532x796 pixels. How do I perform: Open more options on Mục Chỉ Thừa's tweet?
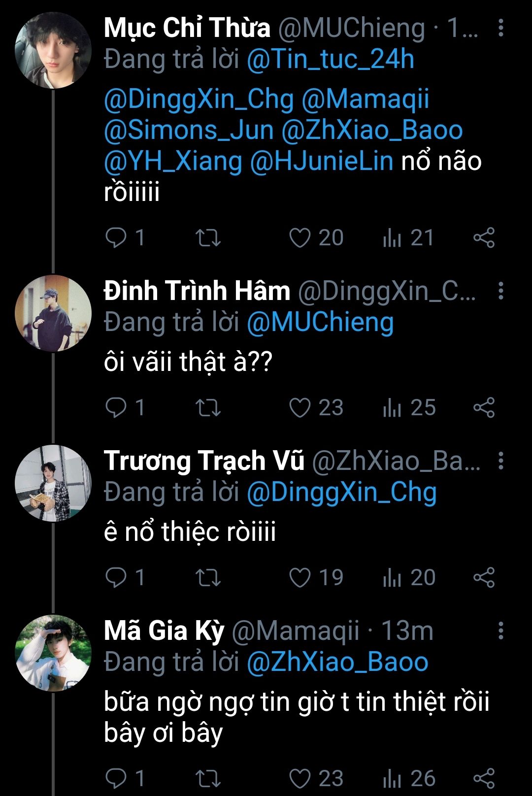pos(501,28)
